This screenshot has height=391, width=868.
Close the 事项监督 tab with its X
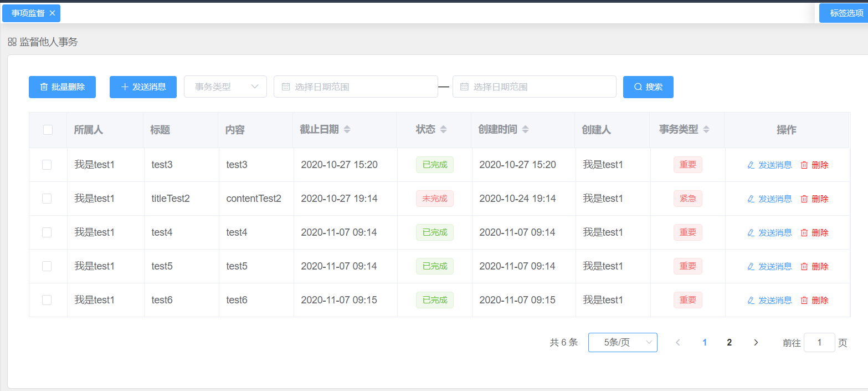pos(52,13)
